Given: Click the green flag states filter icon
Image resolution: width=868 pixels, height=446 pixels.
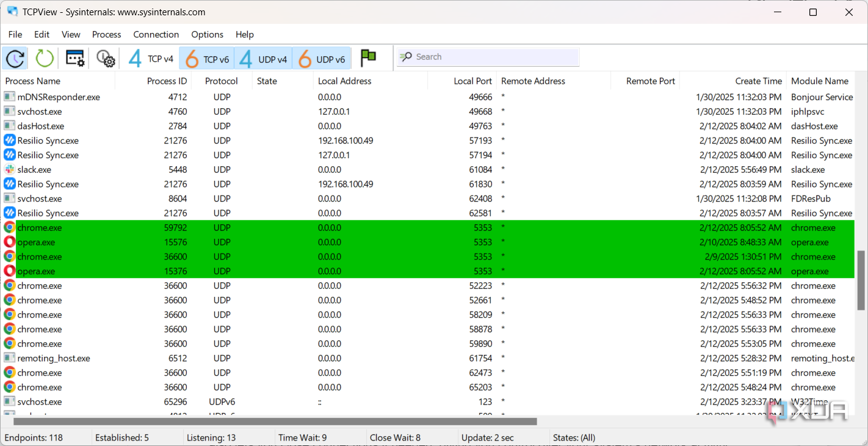Looking at the screenshot, I should tap(368, 58).
